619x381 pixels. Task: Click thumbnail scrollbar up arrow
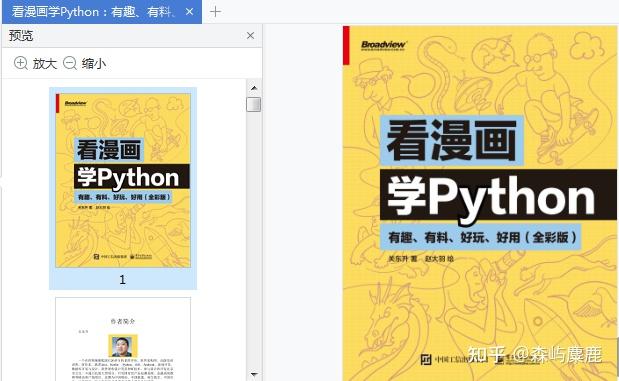pos(254,88)
